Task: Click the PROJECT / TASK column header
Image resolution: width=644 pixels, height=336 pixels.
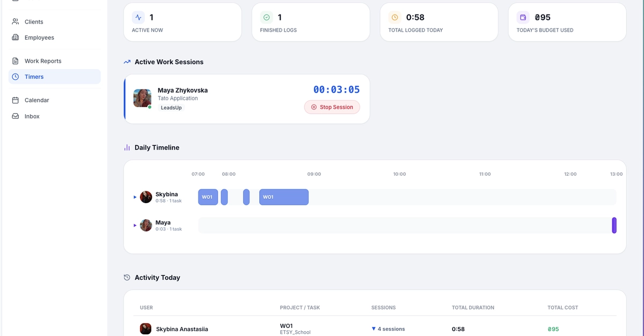Action: pos(300,308)
